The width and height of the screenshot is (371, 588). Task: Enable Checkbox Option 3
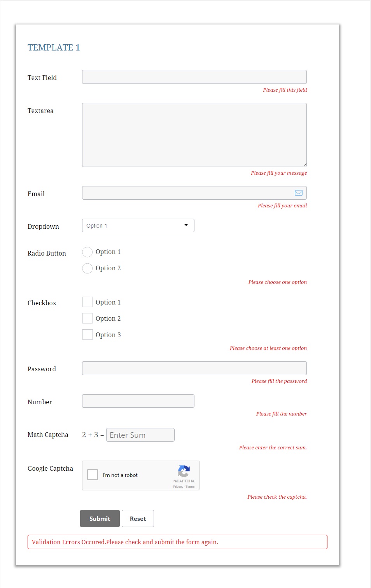coord(87,335)
